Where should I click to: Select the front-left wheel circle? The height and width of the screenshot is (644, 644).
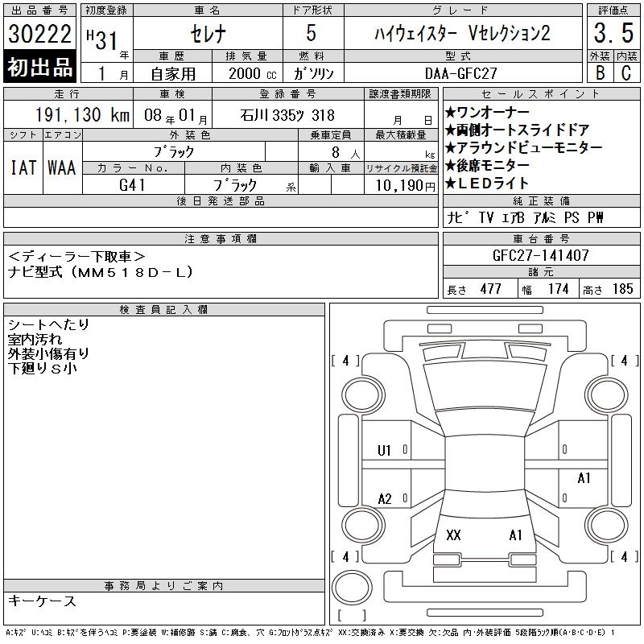click(363, 395)
